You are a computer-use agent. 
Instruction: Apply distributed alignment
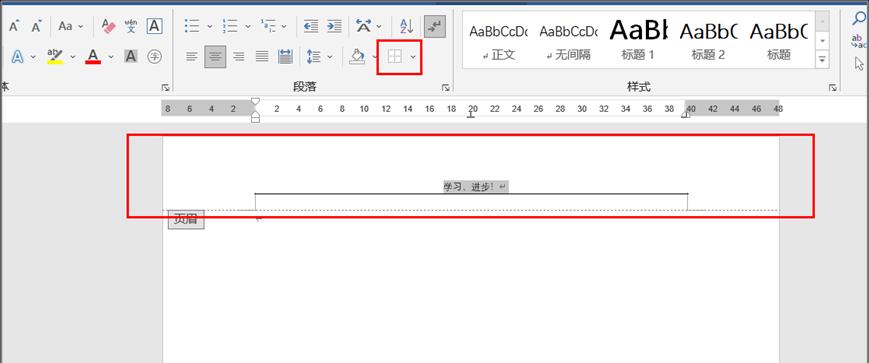pos(285,56)
